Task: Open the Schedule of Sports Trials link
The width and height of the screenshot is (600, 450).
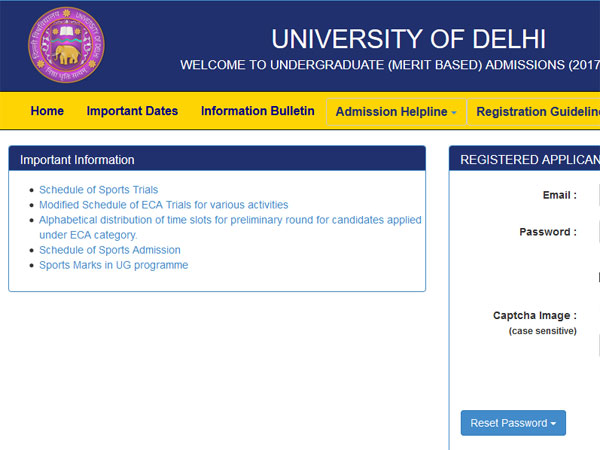Action: (98, 189)
